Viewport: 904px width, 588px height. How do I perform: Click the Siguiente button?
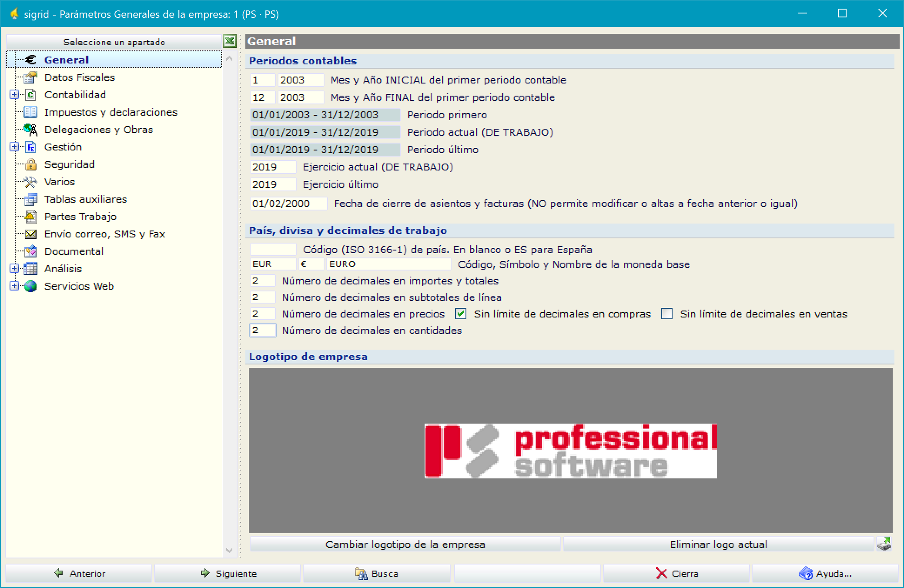pos(228,573)
